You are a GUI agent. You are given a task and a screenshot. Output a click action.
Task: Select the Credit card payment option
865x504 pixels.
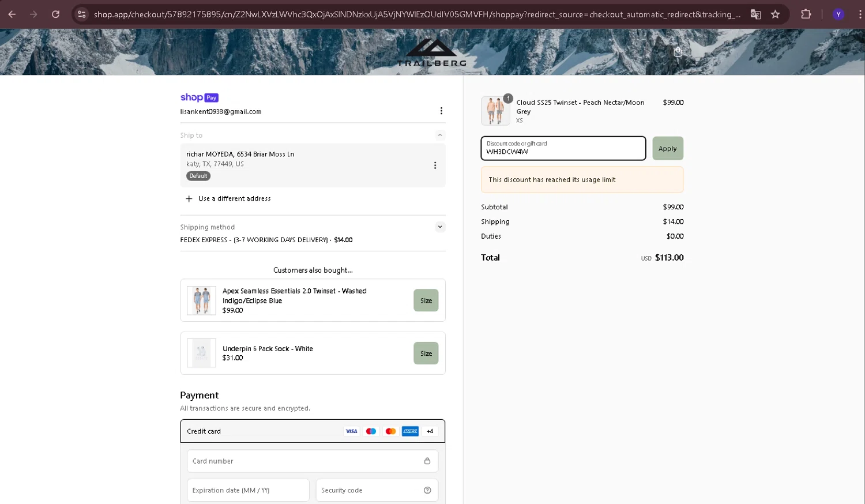pyautogui.click(x=313, y=431)
